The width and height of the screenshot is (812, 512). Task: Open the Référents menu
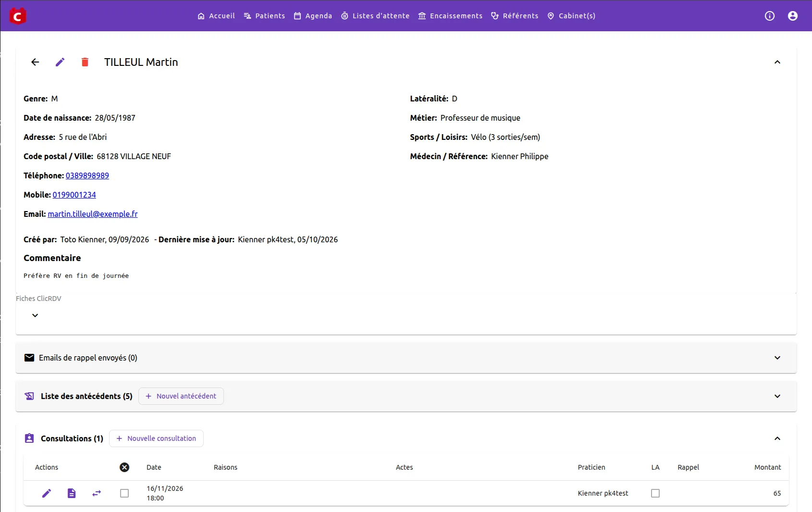click(x=515, y=16)
